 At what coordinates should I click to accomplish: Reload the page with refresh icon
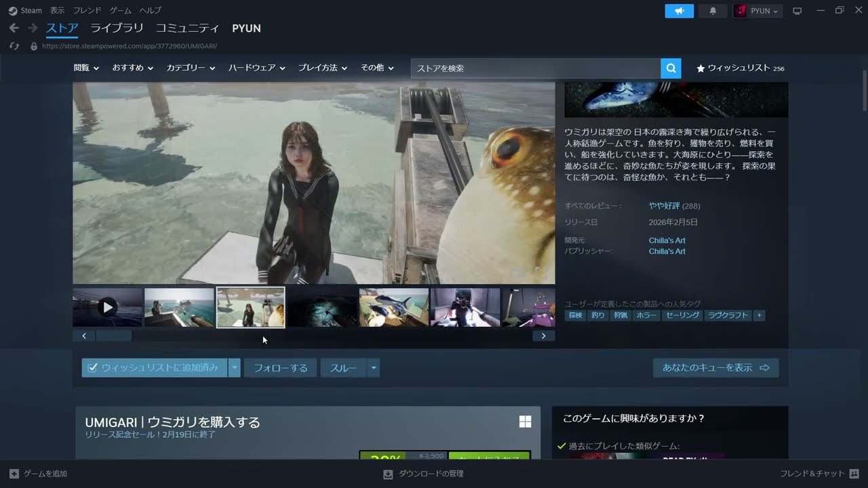pos(14,46)
